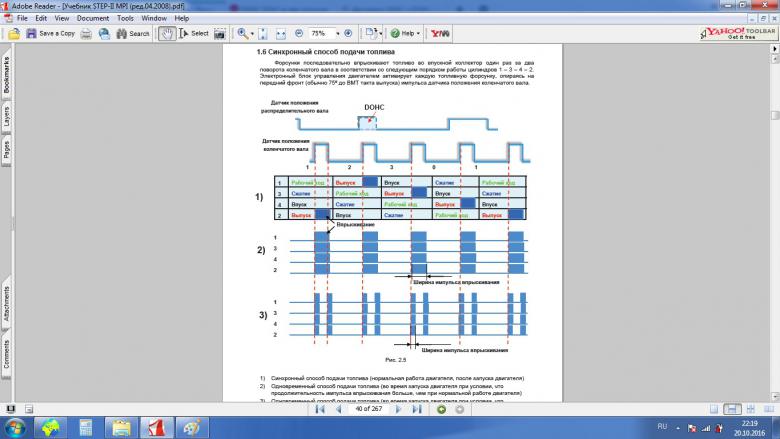Click the full screen icon in status bar
The width and height of the screenshot is (780, 439).
click(x=10, y=409)
